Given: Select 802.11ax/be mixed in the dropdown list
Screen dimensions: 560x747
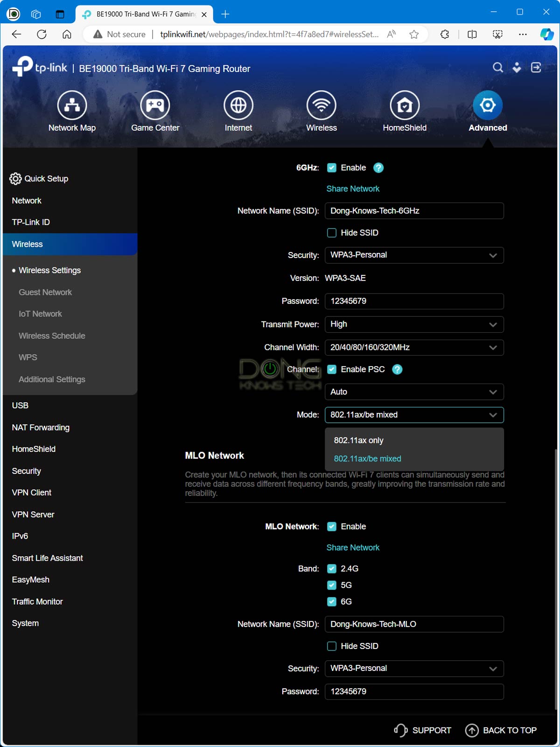Looking at the screenshot, I should point(414,459).
